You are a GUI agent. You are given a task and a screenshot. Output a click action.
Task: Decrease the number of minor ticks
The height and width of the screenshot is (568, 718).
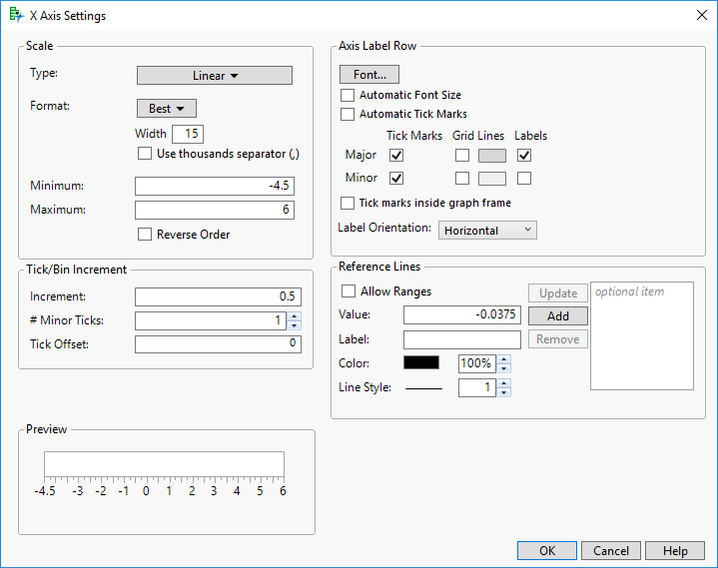(293, 325)
